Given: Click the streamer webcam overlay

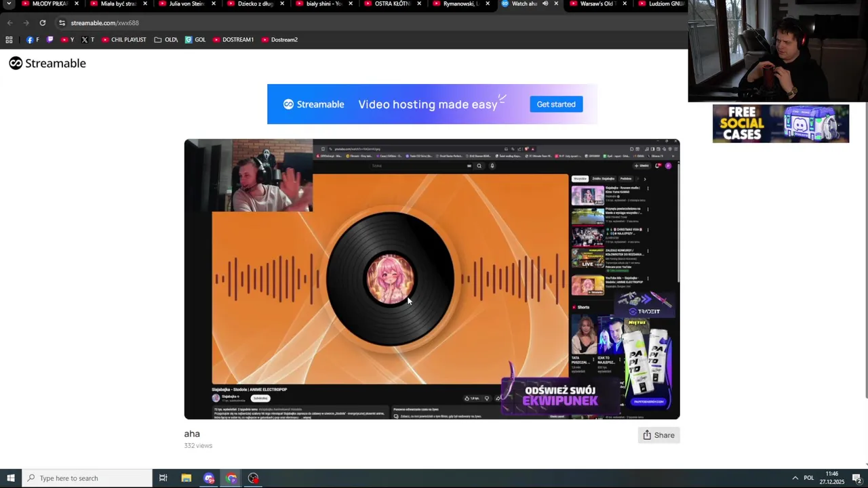Looking at the screenshot, I should point(778,51).
